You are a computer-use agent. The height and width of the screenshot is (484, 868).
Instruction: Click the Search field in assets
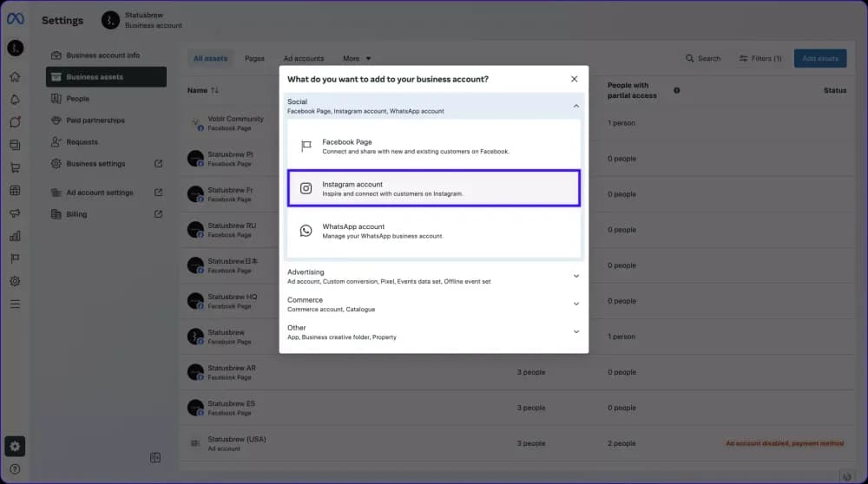tap(702, 59)
